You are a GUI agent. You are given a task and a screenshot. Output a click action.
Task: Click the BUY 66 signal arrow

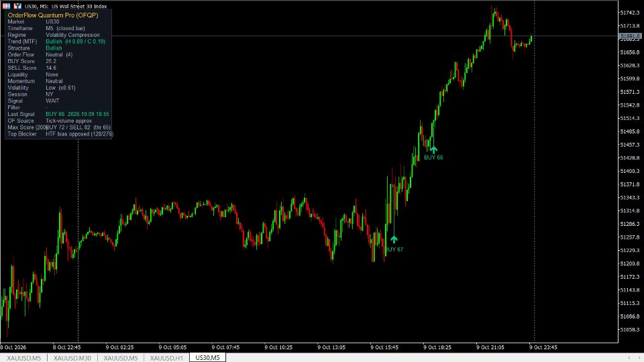433,149
